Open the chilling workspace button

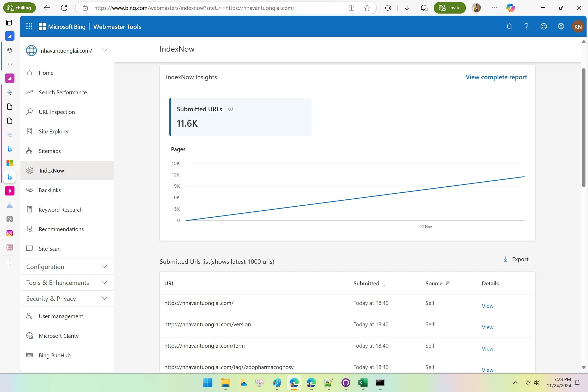click(x=19, y=8)
